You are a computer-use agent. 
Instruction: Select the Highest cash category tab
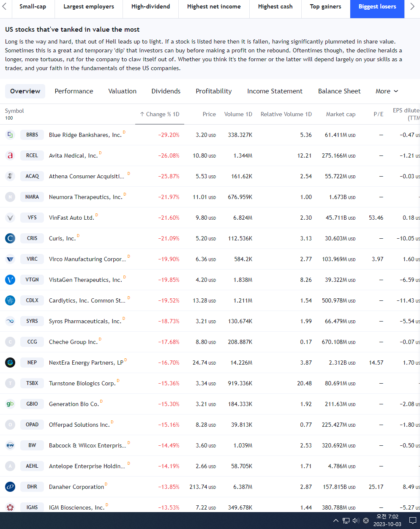[x=275, y=7]
